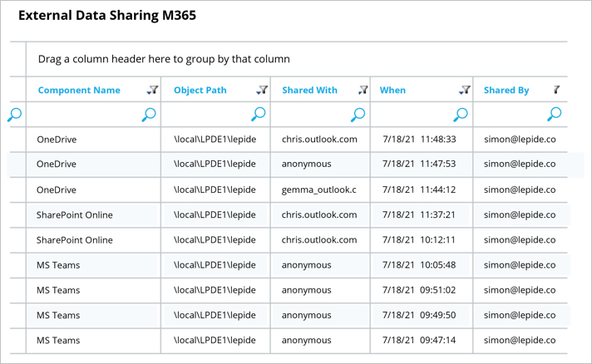The height and width of the screenshot is (364, 592).
Task: Open the Object Path column filter icon
Action: click(262, 90)
